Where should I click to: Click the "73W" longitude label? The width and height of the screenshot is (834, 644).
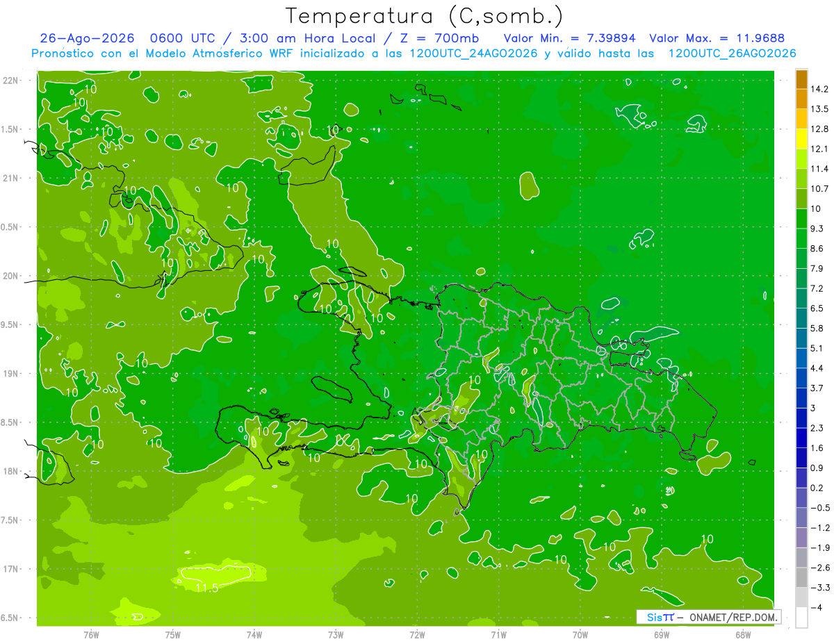pos(336,634)
